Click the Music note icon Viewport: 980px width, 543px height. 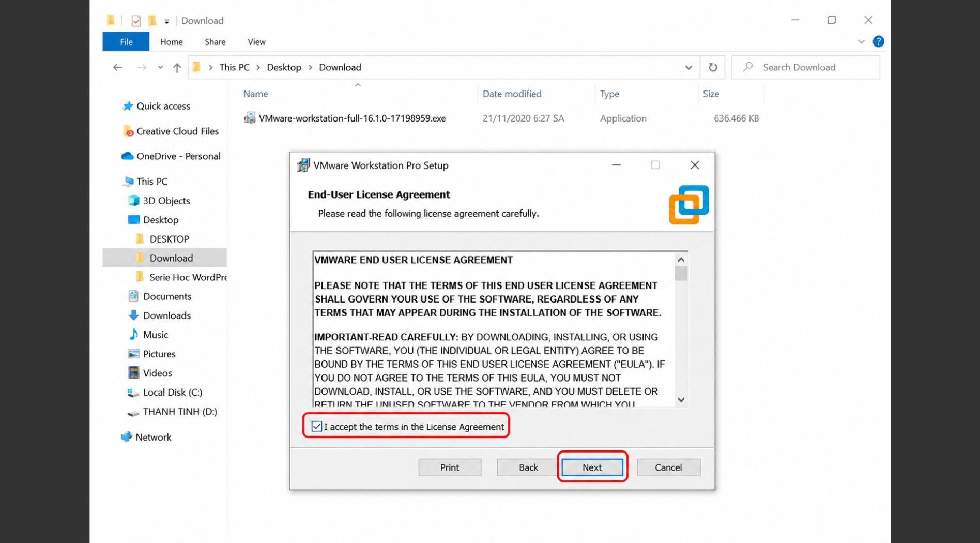point(133,335)
